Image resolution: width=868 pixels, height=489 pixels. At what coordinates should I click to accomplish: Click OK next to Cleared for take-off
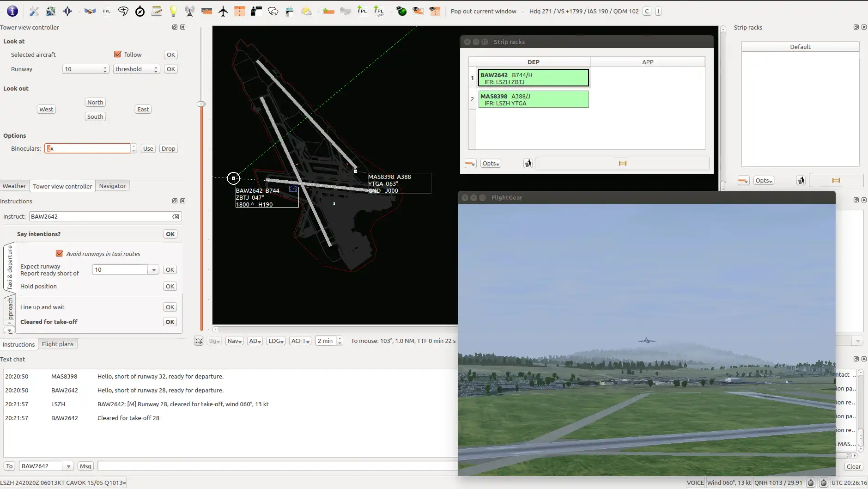[170, 322]
